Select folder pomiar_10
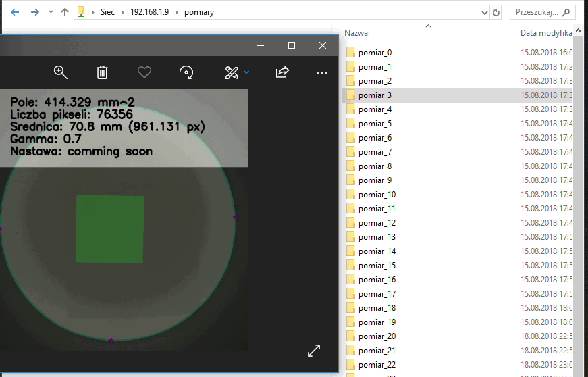Image resolution: width=588 pixels, height=377 pixels. (x=377, y=195)
